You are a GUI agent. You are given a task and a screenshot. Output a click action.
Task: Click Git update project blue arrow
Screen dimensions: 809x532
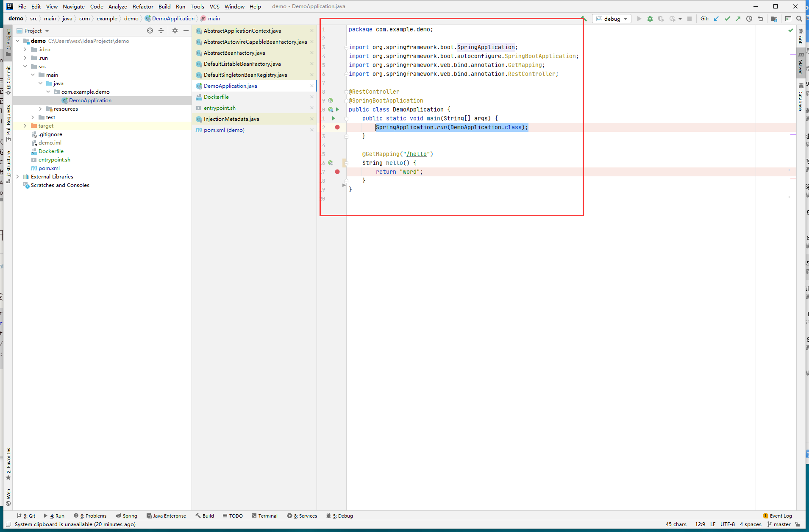716,19
